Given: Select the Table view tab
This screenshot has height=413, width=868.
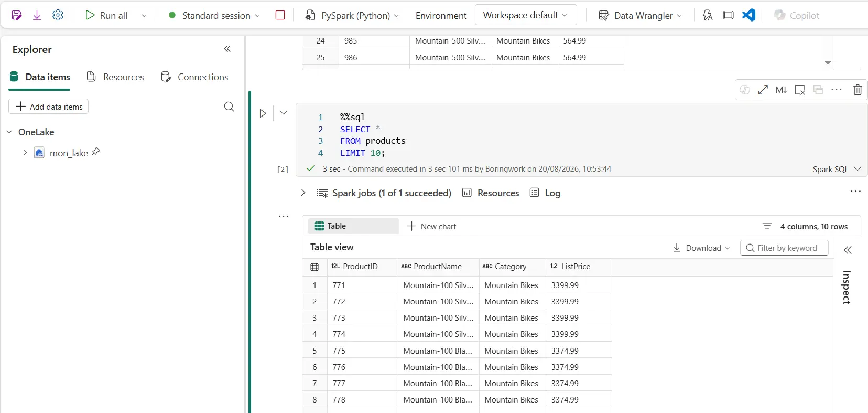Looking at the screenshot, I should pyautogui.click(x=353, y=226).
